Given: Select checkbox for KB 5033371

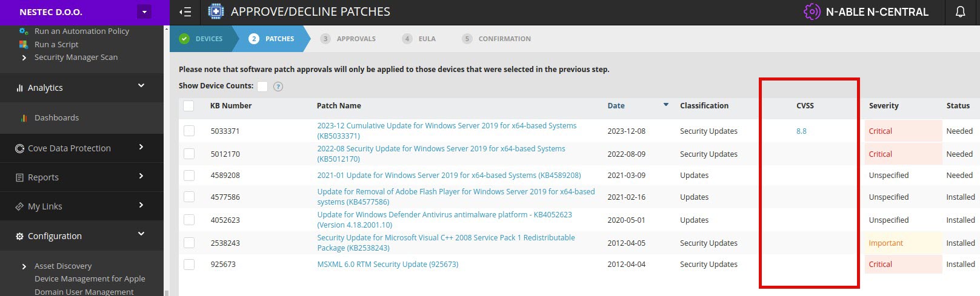Looking at the screenshot, I should click(x=189, y=131).
